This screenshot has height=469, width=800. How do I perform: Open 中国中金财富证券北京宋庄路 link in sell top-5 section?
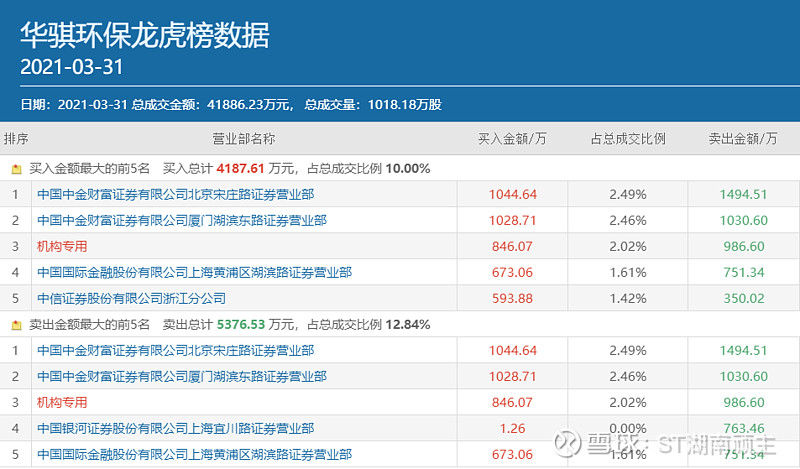coord(176,351)
